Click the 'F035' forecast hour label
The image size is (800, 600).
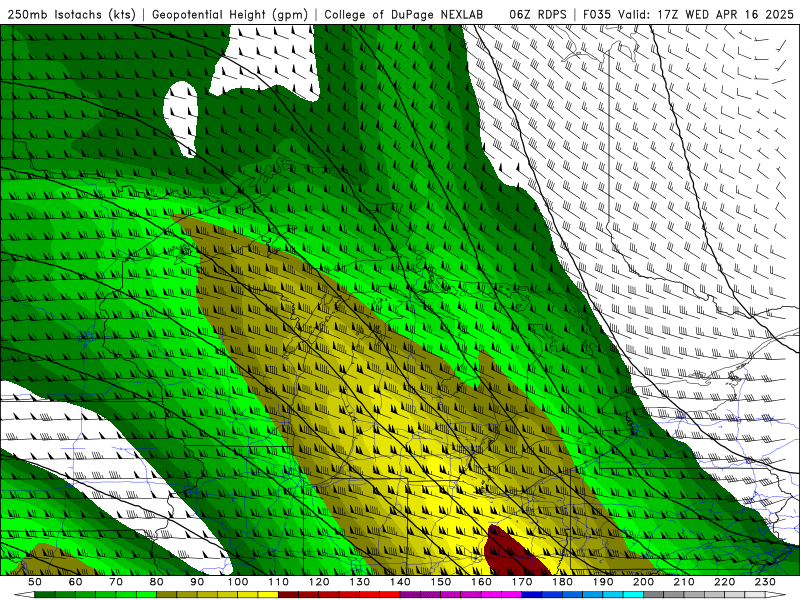tap(598, 14)
